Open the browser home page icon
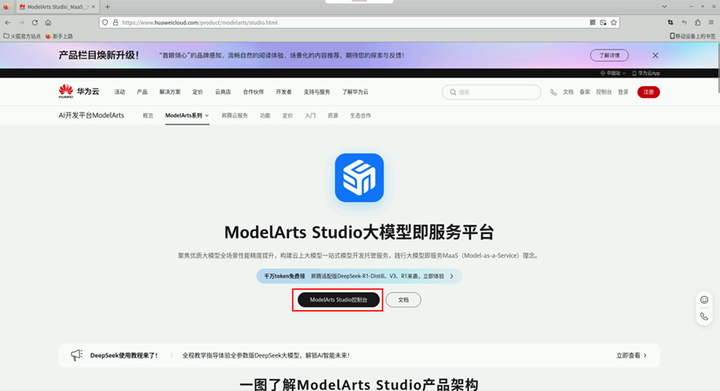 pyautogui.click(x=48, y=22)
